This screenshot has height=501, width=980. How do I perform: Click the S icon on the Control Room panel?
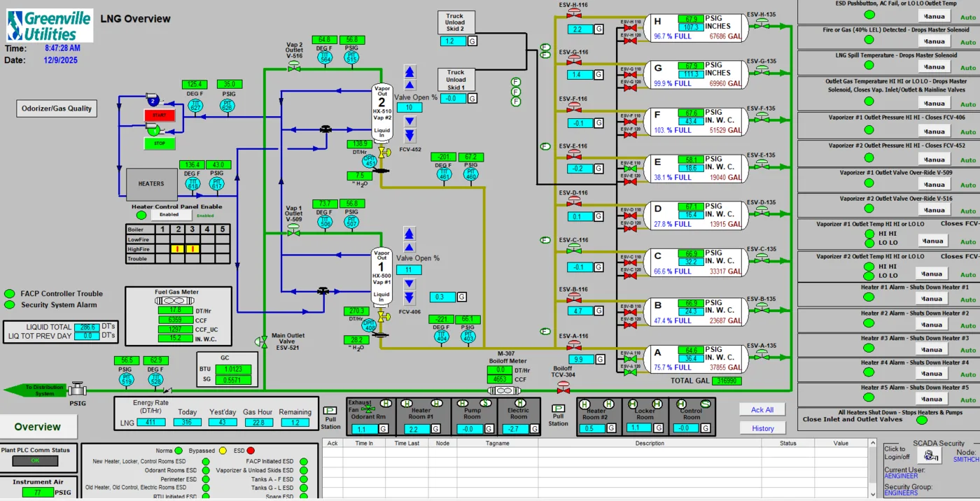tap(706, 404)
